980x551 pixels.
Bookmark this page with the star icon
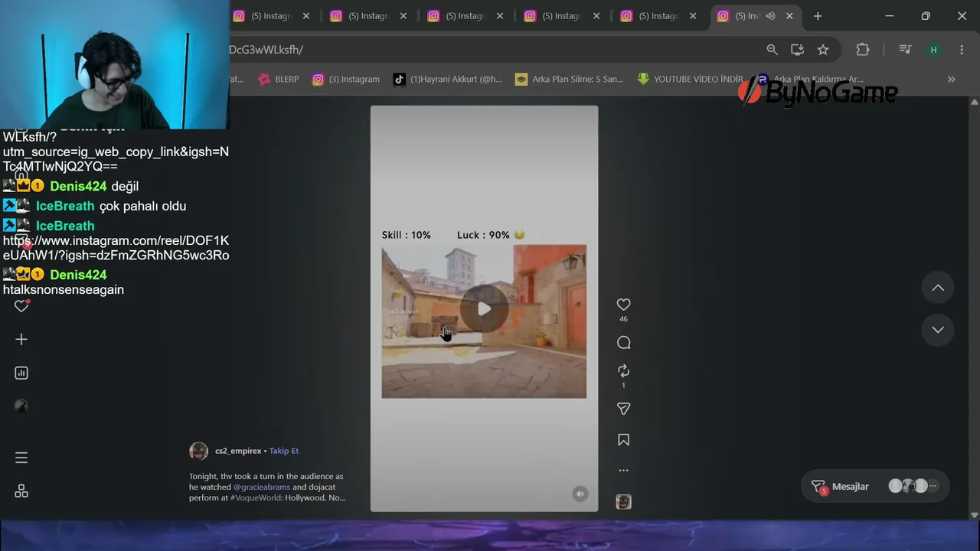point(823,50)
